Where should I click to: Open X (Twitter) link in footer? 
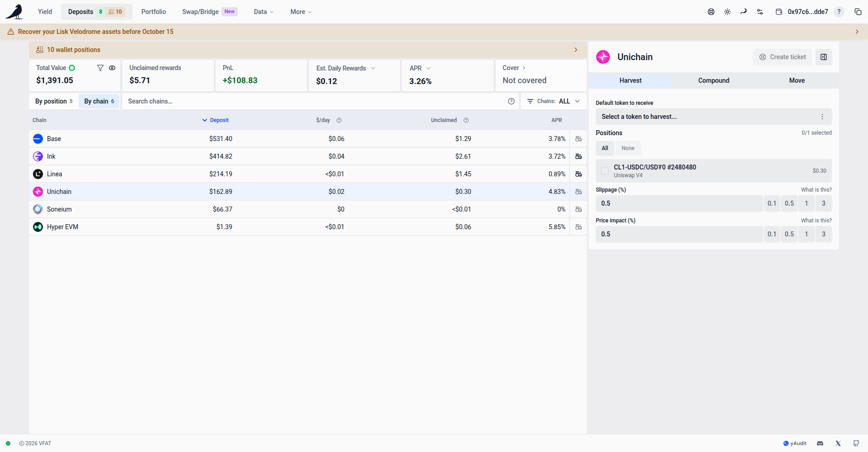[x=838, y=443]
